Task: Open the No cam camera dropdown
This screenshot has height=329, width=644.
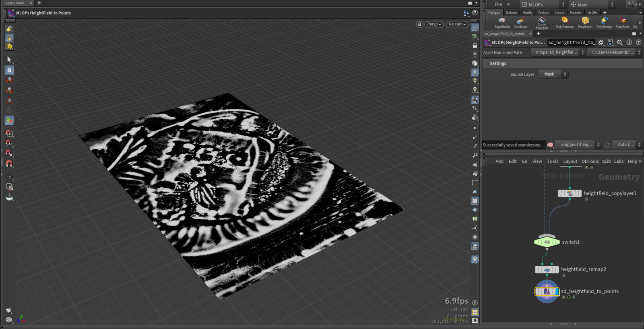Action: 457,24
